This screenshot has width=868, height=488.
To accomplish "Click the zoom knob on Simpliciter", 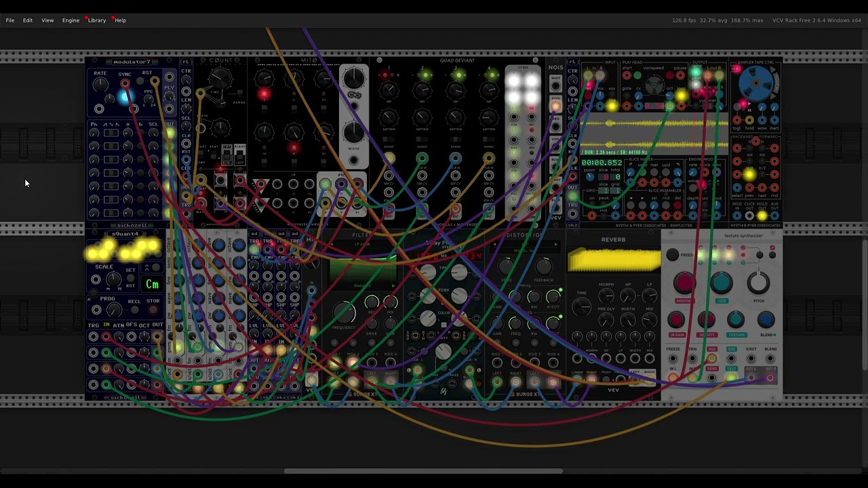I will (589, 176).
